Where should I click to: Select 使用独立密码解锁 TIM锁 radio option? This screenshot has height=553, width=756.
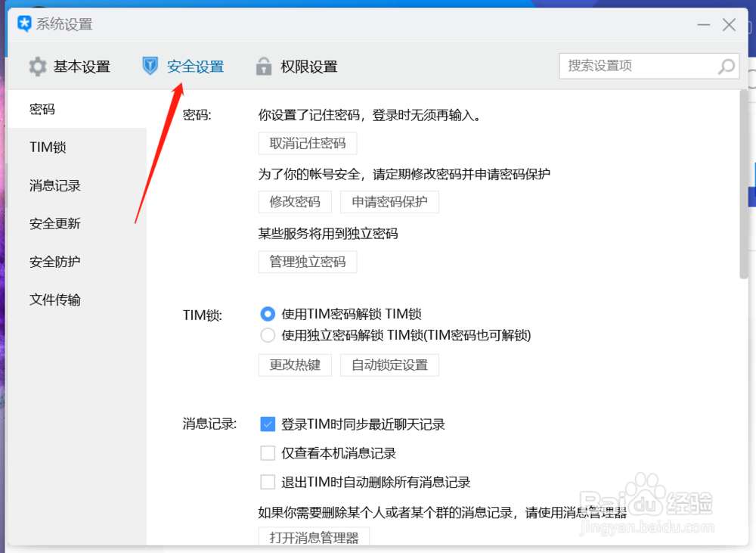268,335
